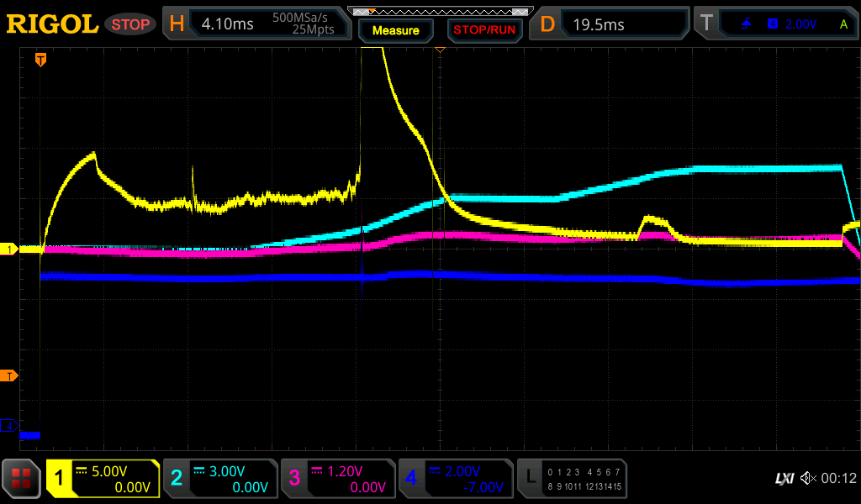
Task: Click the channel 1 yellow ground marker
Action: 9,249
